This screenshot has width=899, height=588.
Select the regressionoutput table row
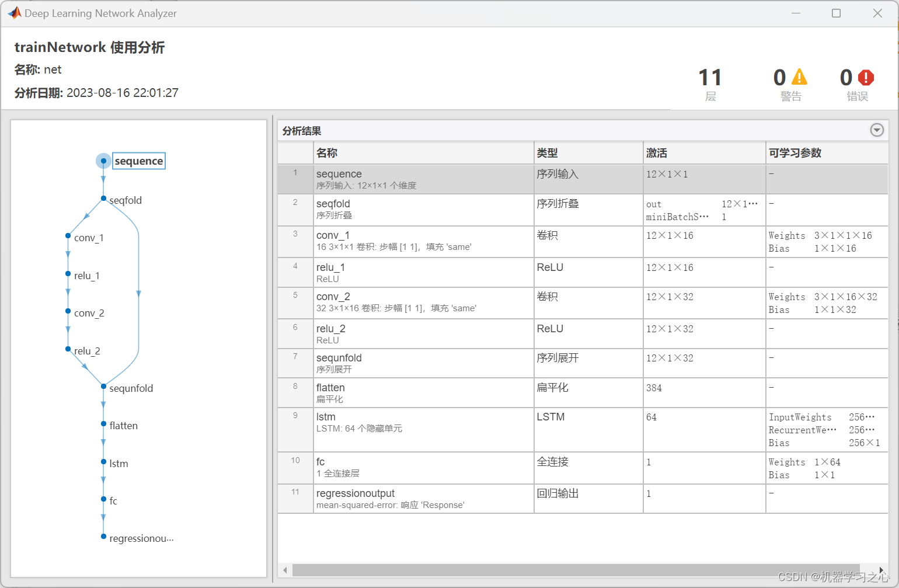coord(583,499)
